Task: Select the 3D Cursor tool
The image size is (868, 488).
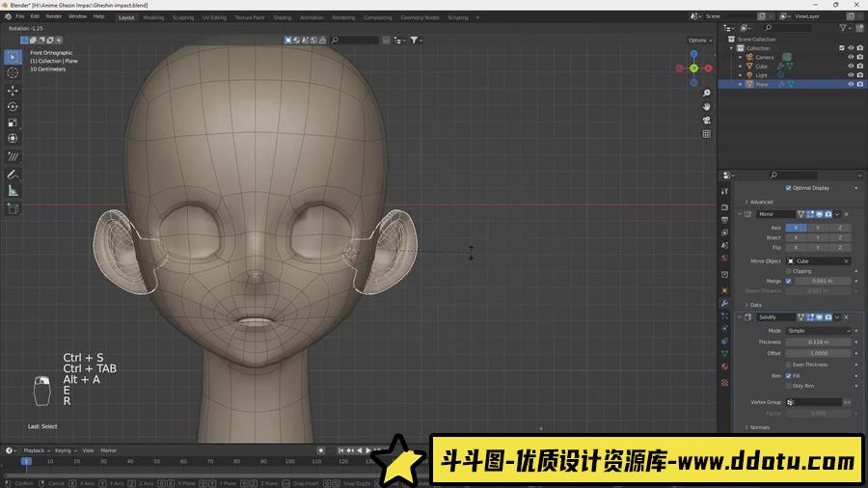Action: pyautogui.click(x=13, y=73)
